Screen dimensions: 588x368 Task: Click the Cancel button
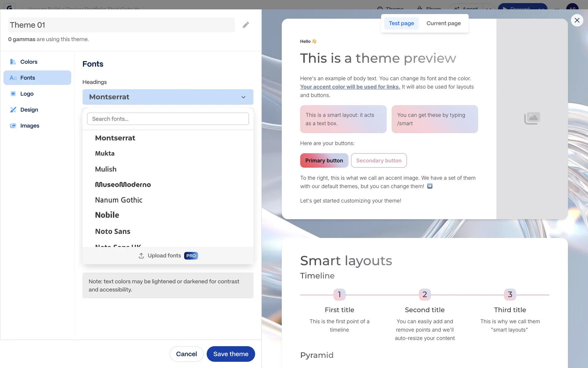[x=186, y=354]
